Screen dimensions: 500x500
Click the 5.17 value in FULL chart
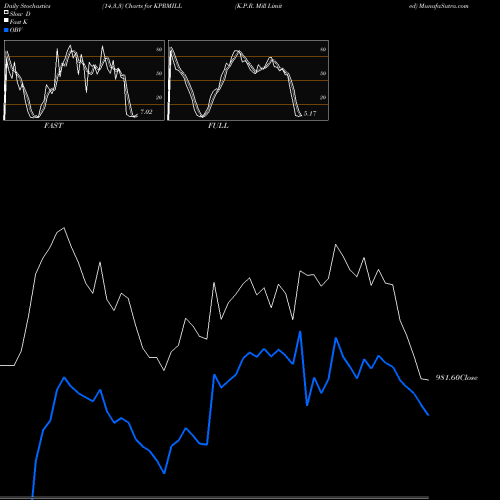[x=310, y=114]
